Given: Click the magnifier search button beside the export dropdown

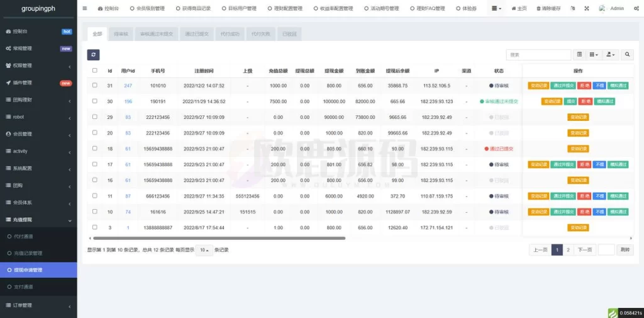Looking at the screenshot, I should 627,55.
